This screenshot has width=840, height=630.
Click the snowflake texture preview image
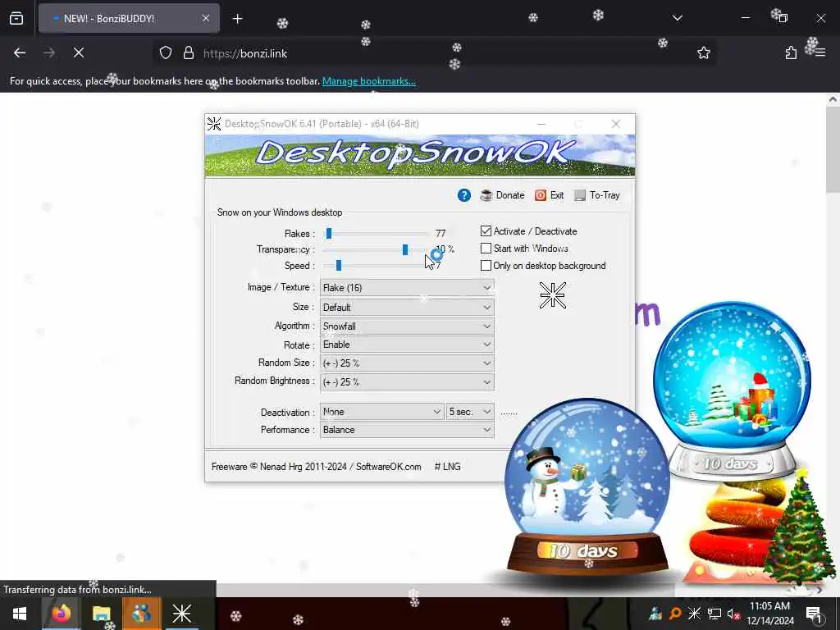552,295
